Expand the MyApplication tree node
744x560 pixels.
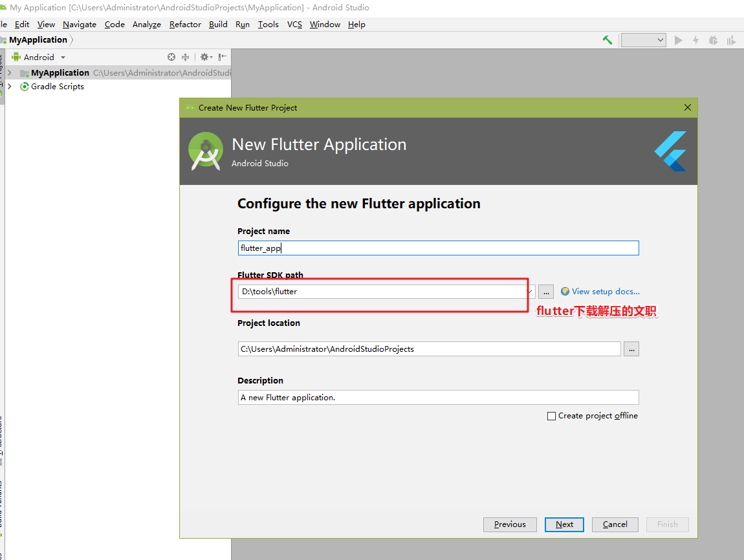pos(10,72)
